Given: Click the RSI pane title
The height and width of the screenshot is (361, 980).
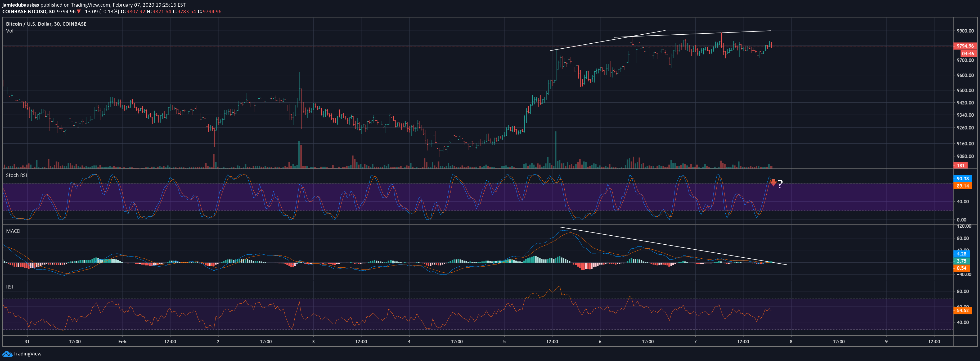Looking at the screenshot, I should 10,287.
